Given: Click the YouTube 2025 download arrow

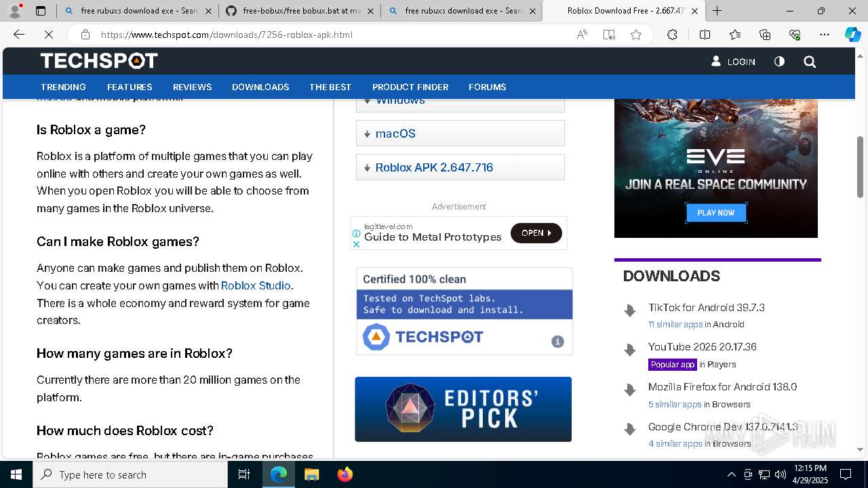Looking at the screenshot, I should click(630, 350).
